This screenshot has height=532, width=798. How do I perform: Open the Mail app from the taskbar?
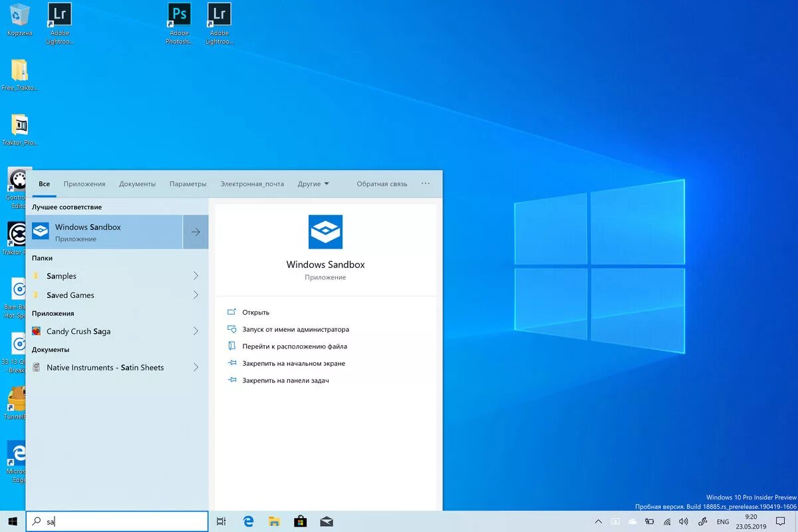coord(326,522)
